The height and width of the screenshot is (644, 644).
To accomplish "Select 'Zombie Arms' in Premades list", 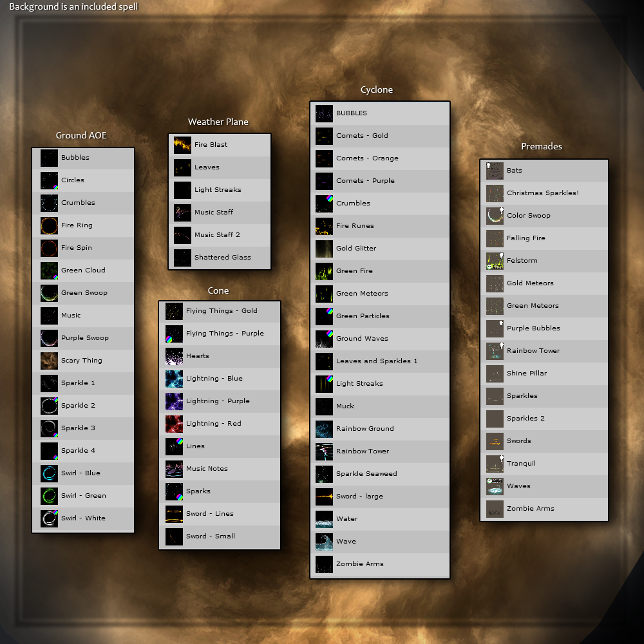I will 544,509.
